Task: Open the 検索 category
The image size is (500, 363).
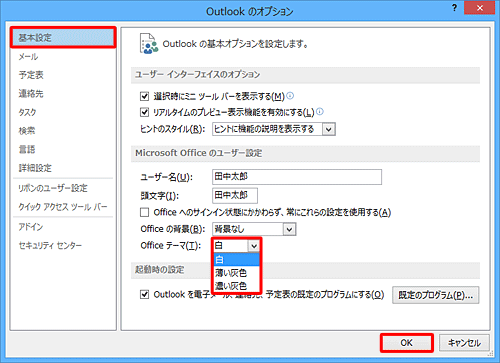Action: (x=63, y=131)
